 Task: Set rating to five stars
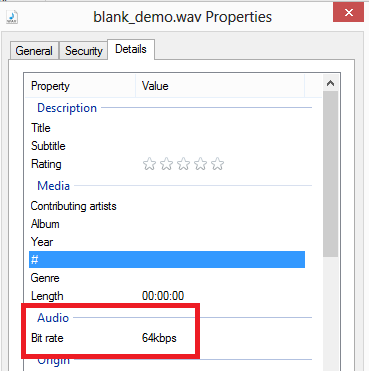218,164
